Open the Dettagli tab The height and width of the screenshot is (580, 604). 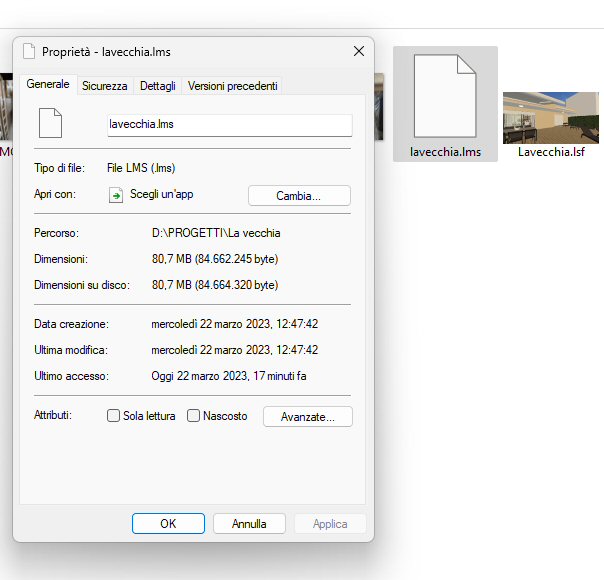click(158, 85)
